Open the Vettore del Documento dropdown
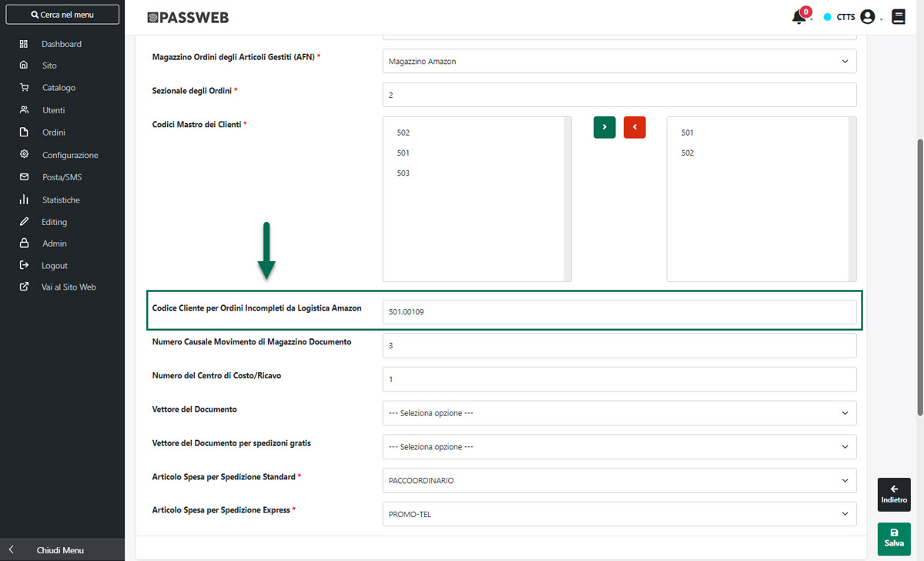Image resolution: width=924 pixels, height=561 pixels. coord(619,413)
